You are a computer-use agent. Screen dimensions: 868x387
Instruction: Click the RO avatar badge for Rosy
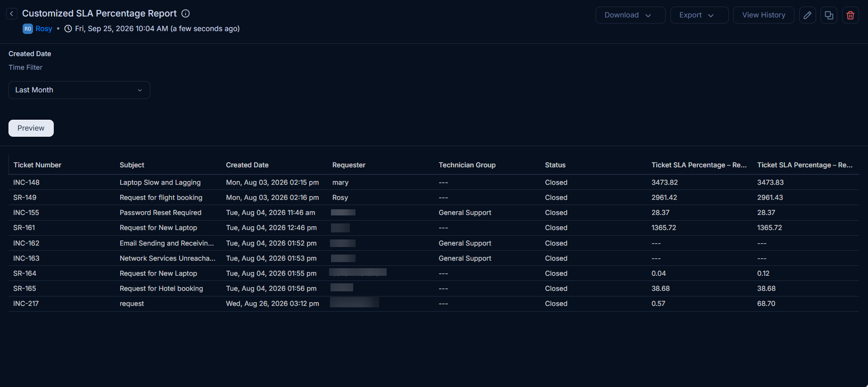[x=28, y=29]
